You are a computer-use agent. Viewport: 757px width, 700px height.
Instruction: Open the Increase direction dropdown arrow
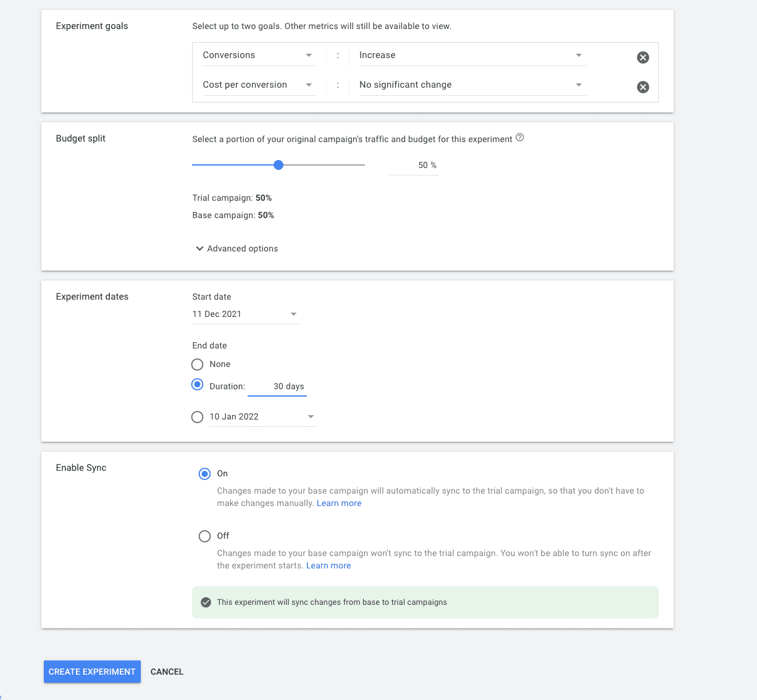point(579,56)
